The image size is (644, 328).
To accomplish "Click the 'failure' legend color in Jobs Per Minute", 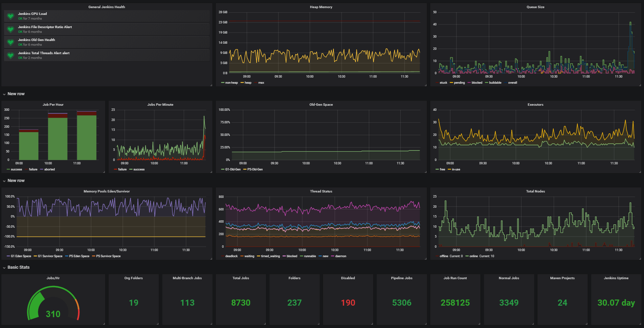I will click(x=116, y=169).
